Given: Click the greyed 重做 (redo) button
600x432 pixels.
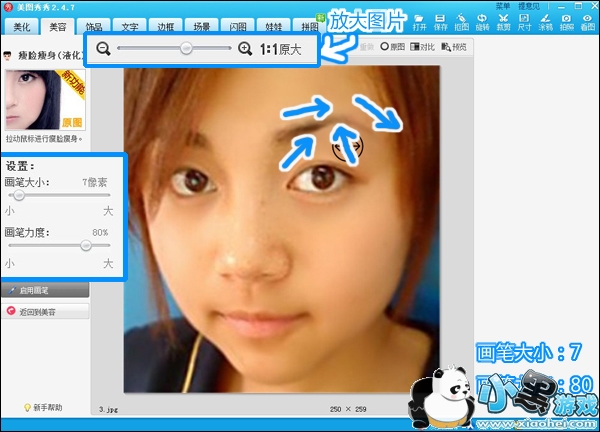Looking at the screenshot, I should [x=367, y=47].
